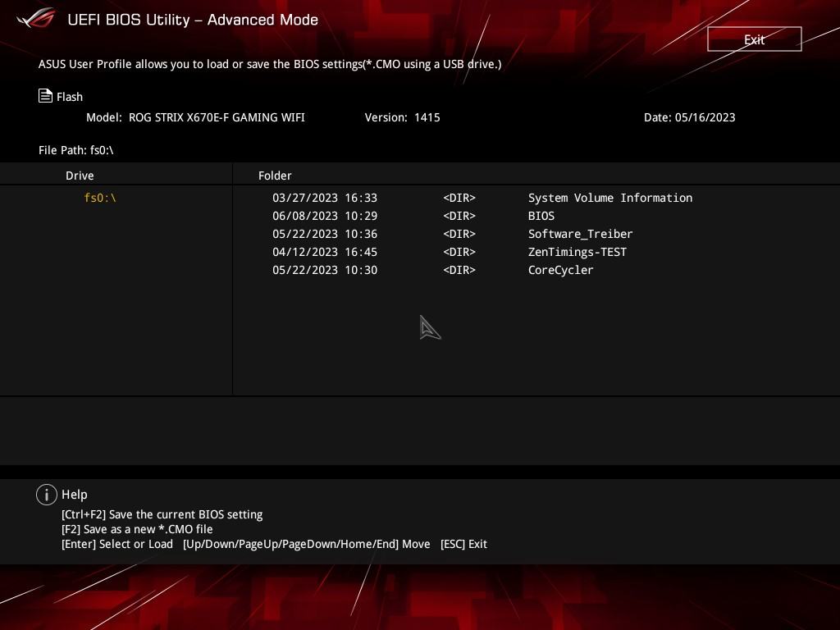Click the timestamp 05/22/2023 10:30
Viewport: 840px width, 630px height.
click(325, 270)
